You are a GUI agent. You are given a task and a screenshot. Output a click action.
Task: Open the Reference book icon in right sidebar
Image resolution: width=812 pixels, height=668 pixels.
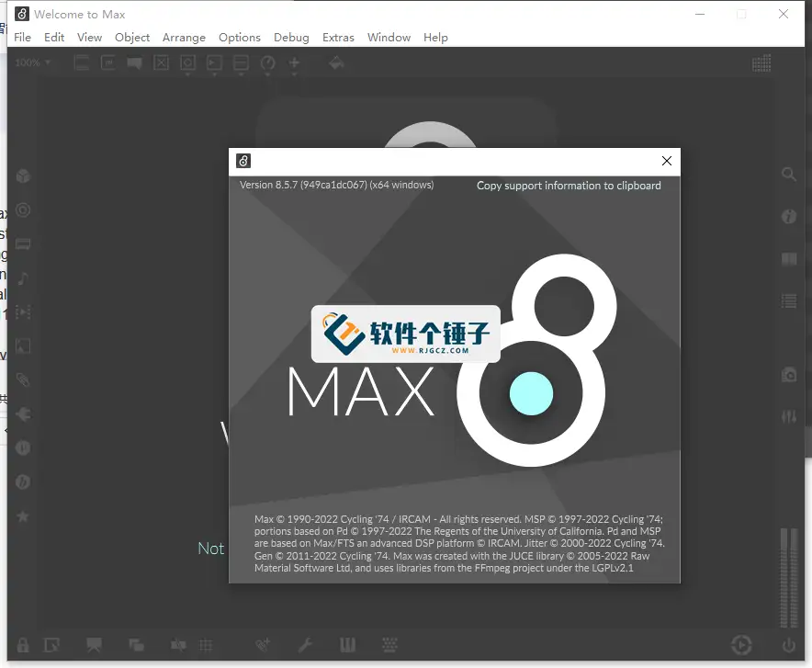click(789, 259)
